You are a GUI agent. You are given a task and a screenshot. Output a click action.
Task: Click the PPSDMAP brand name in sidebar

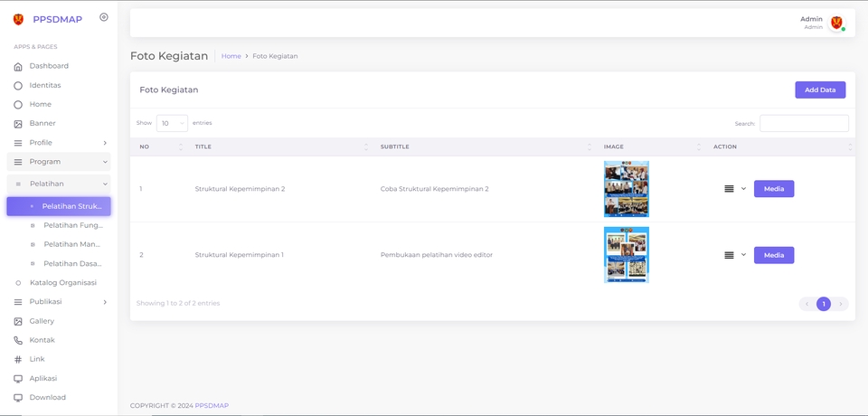(x=58, y=19)
